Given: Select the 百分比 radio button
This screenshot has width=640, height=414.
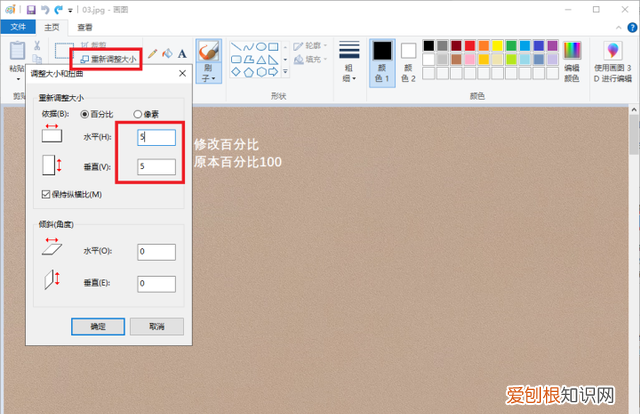Looking at the screenshot, I should click(84, 114).
